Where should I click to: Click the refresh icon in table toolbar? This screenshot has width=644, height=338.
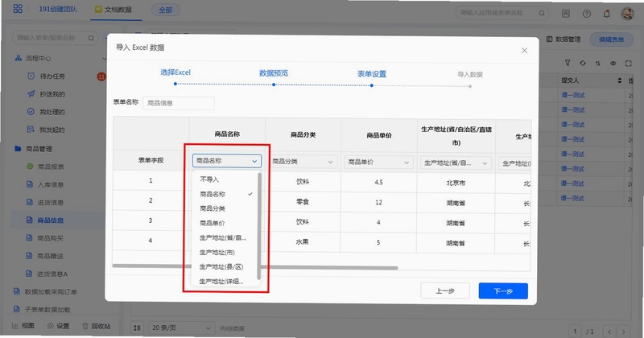coord(583,64)
